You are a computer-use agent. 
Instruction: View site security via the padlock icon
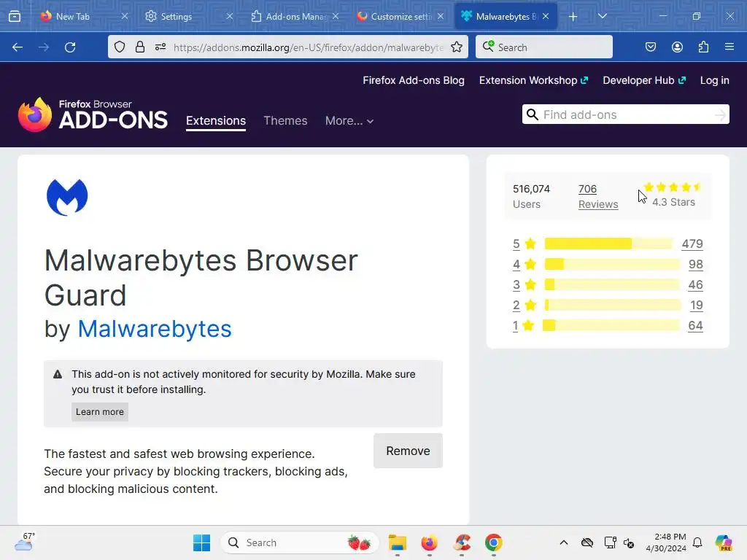139,47
